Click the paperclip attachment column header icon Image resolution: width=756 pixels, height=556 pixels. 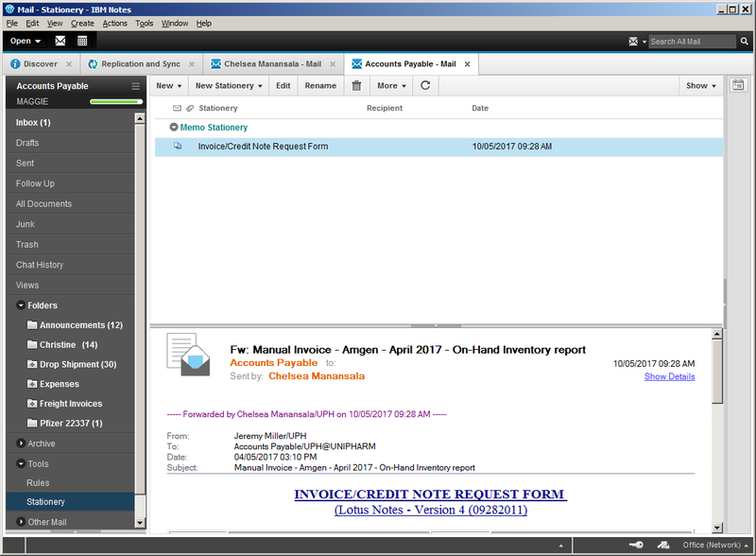190,108
